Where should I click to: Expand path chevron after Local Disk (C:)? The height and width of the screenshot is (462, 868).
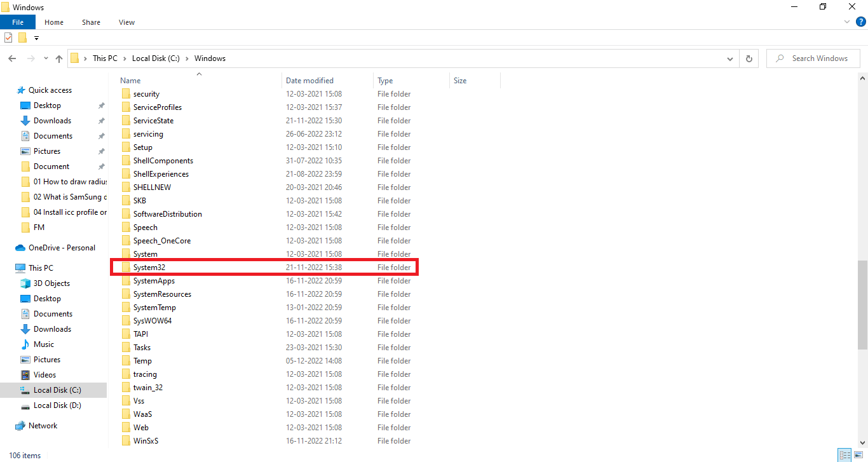tap(187, 58)
